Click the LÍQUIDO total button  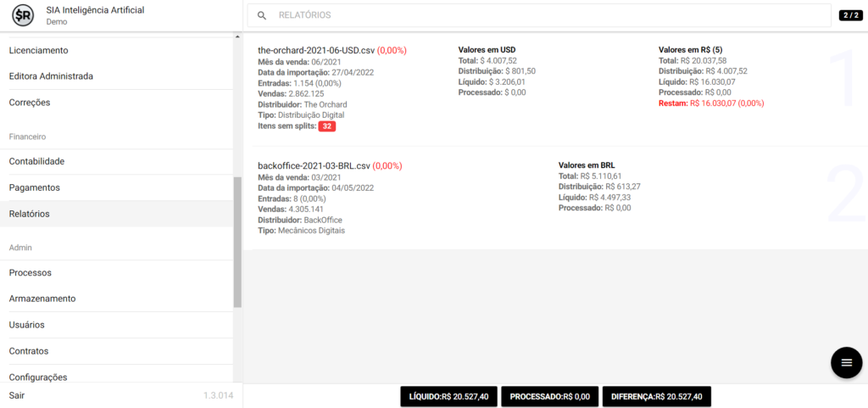(448, 396)
